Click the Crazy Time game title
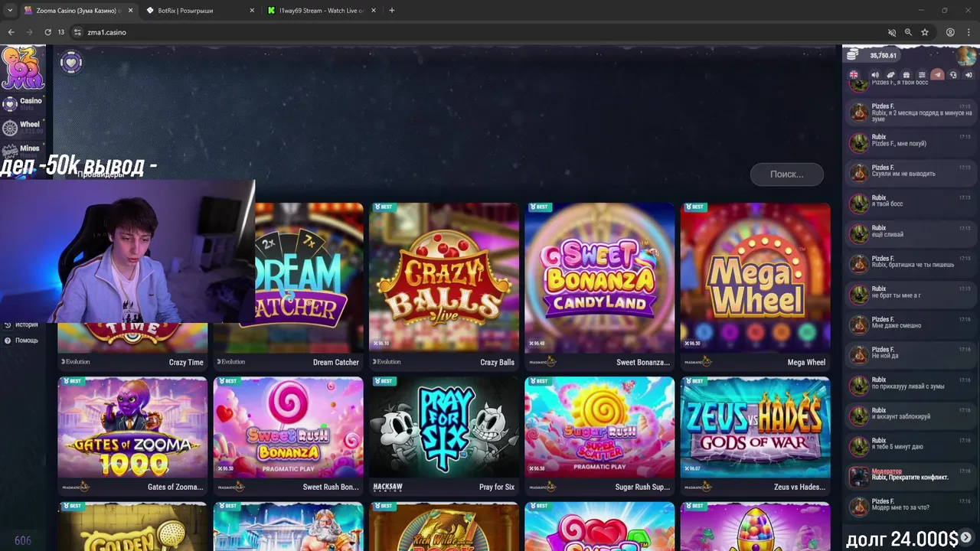This screenshot has width=980, height=551. click(x=186, y=363)
